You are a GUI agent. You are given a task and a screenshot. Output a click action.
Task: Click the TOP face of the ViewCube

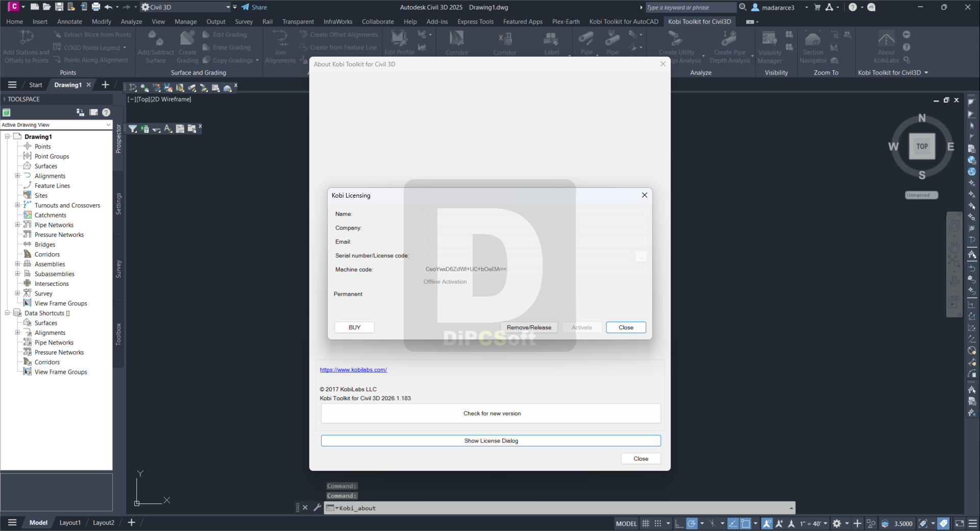point(922,147)
